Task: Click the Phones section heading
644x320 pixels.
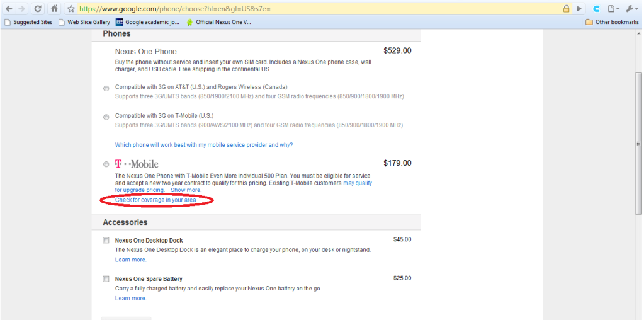Action: [x=116, y=33]
